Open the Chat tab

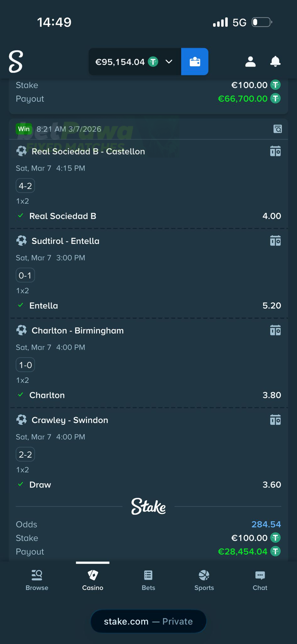[260, 580]
